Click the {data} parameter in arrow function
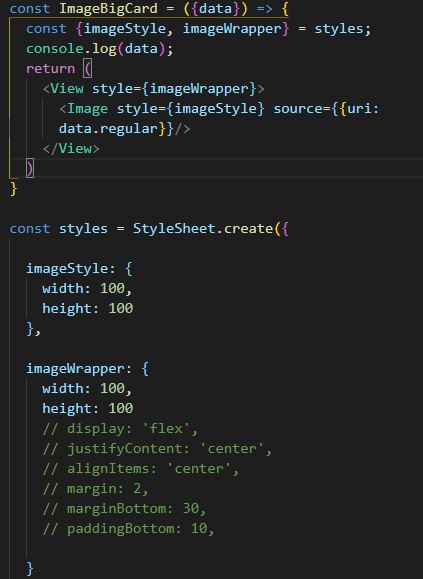 (216, 8)
